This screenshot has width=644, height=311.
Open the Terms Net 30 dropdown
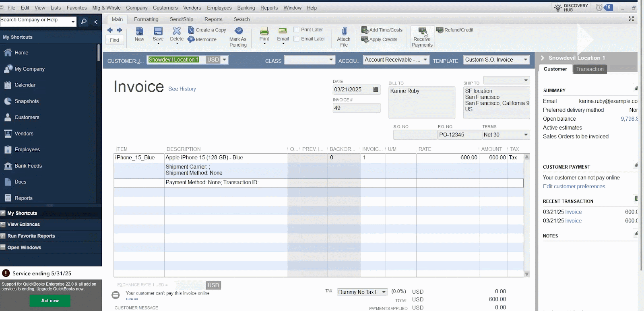pyautogui.click(x=525, y=135)
